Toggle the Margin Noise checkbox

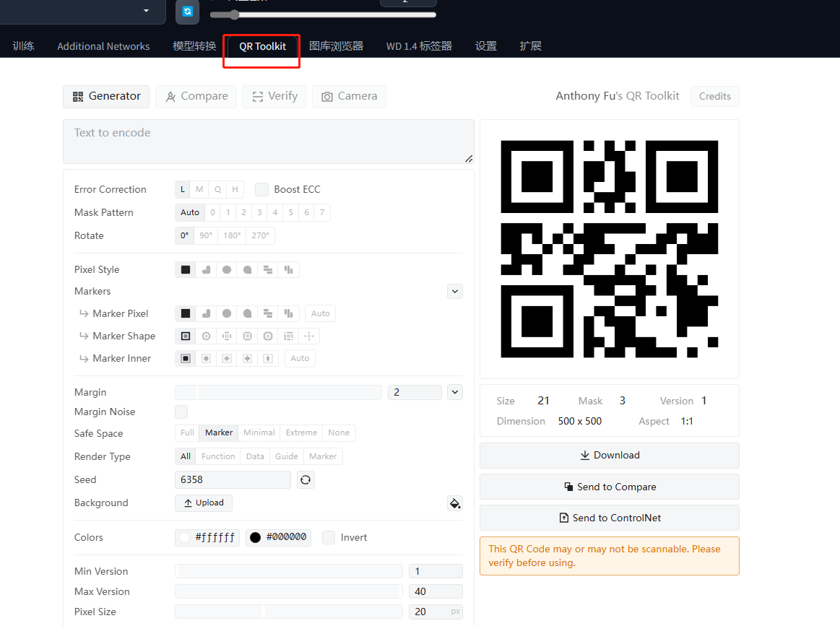tap(181, 412)
